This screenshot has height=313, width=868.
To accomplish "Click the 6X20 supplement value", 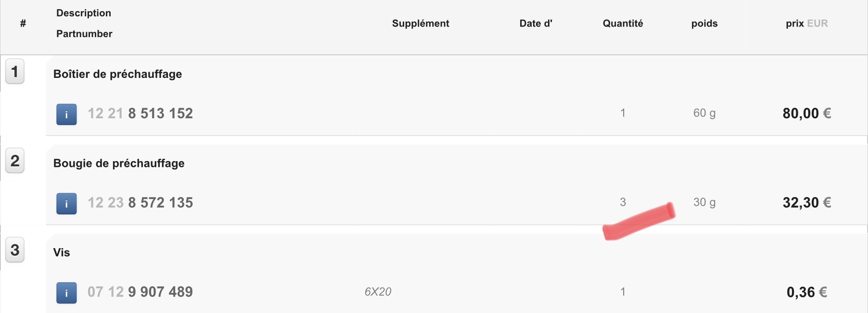I will pos(378,292).
